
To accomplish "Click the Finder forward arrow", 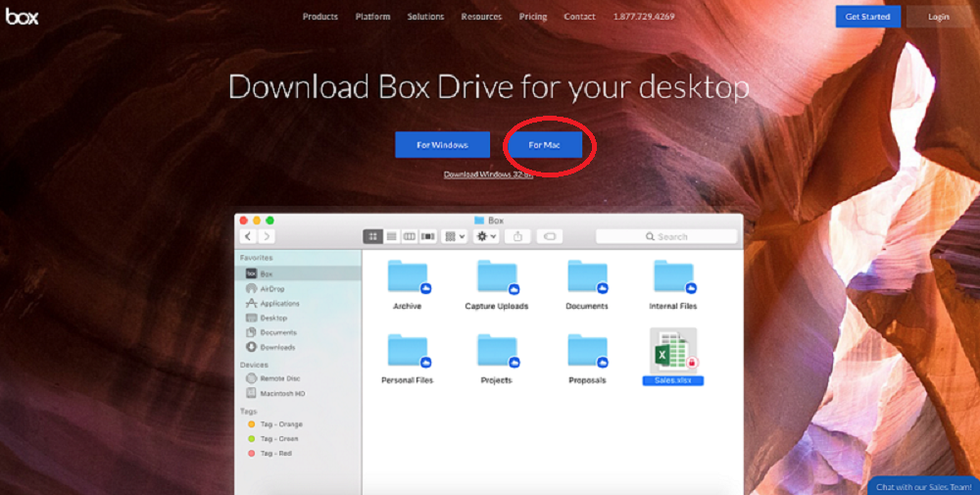I will (x=267, y=236).
